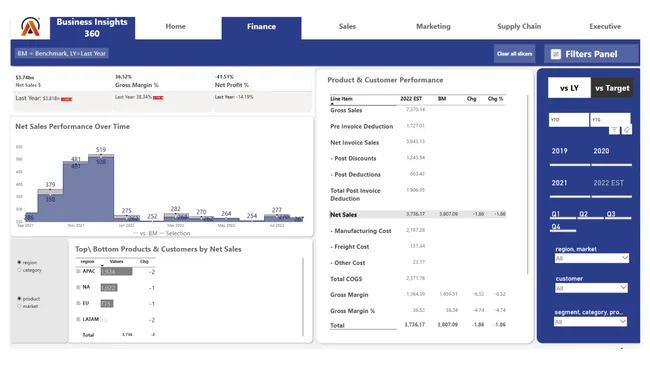Open the region, market dropdown
Screen dimensions: 650x366
[x=592, y=259]
